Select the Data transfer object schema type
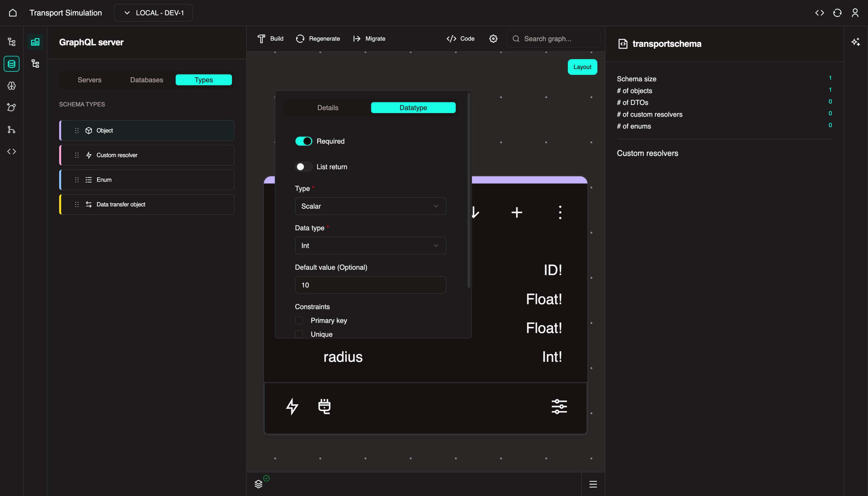868x496 pixels. (147, 204)
